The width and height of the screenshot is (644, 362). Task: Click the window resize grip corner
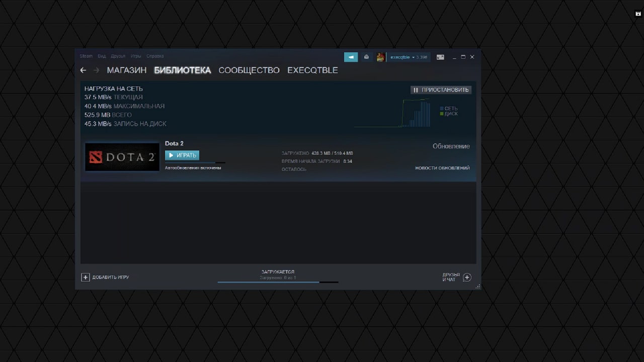(477, 287)
